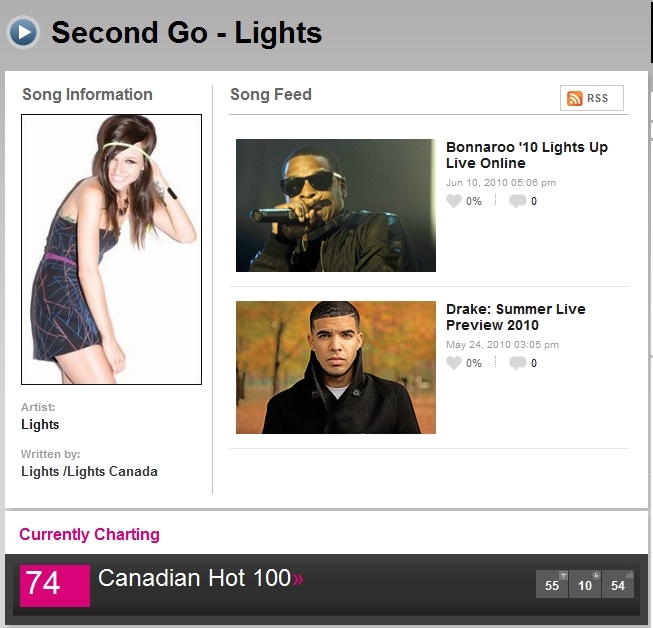Screen dimensions: 653x628
Task: Click the Bonnaroo performer thumbnail with microphone
Action: coord(336,205)
